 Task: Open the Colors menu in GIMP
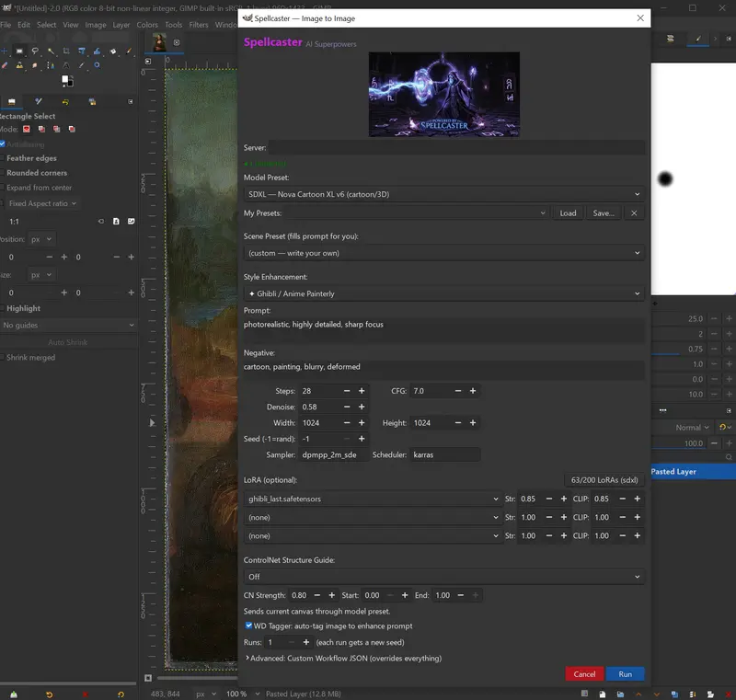(x=147, y=25)
